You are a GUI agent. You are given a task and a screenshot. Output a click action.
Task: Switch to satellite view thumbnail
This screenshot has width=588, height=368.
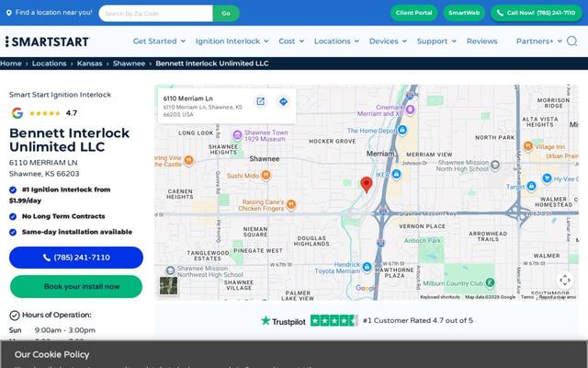(168, 286)
